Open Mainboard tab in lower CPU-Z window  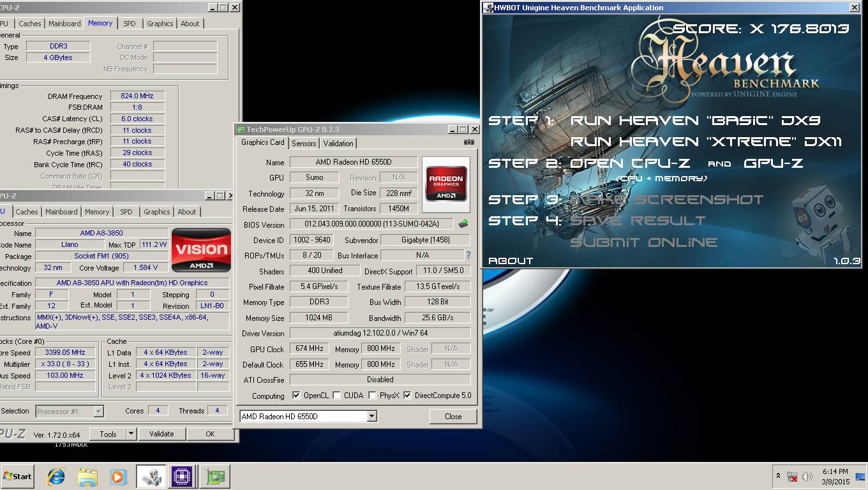(61, 212)
